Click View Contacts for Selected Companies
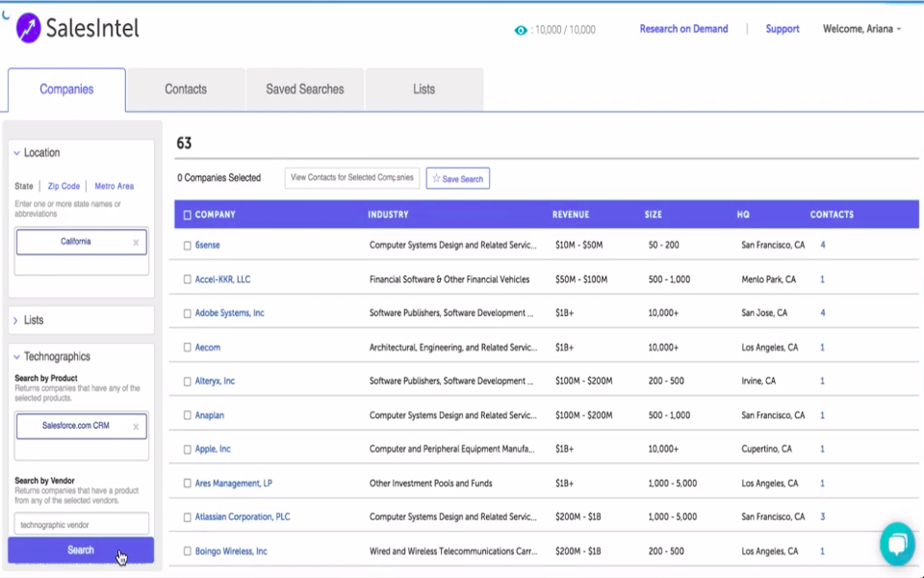Screen dimensions: 924x578 352,177
